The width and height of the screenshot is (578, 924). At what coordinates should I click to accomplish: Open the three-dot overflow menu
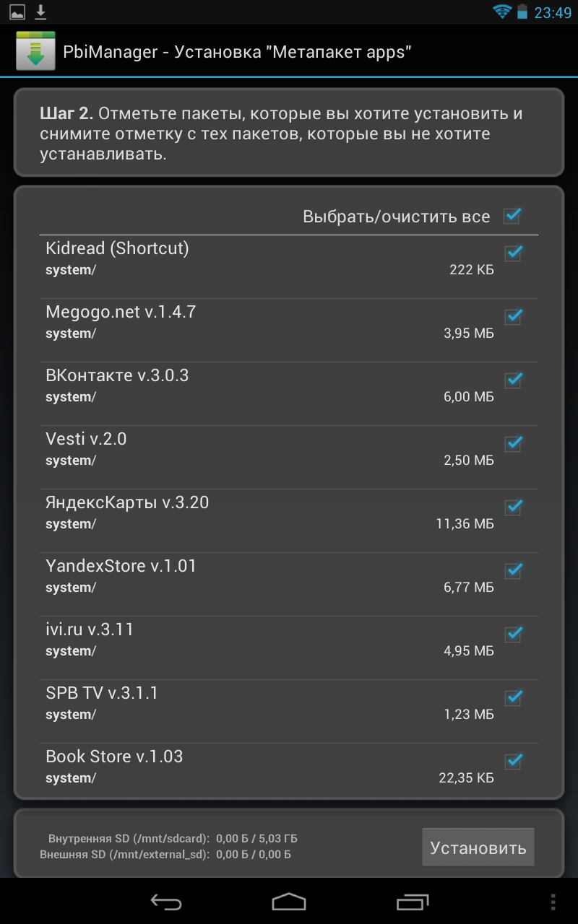coord(553,902)
